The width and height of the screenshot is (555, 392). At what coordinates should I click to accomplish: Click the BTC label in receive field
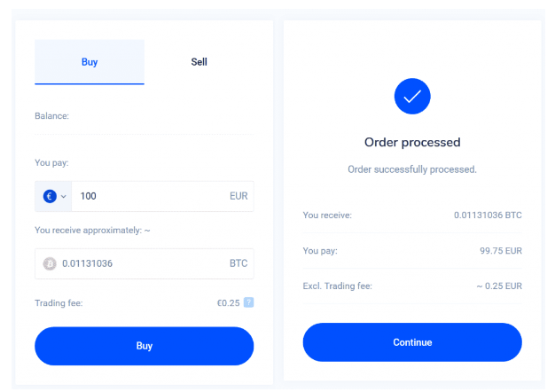[x=238, y=263]
